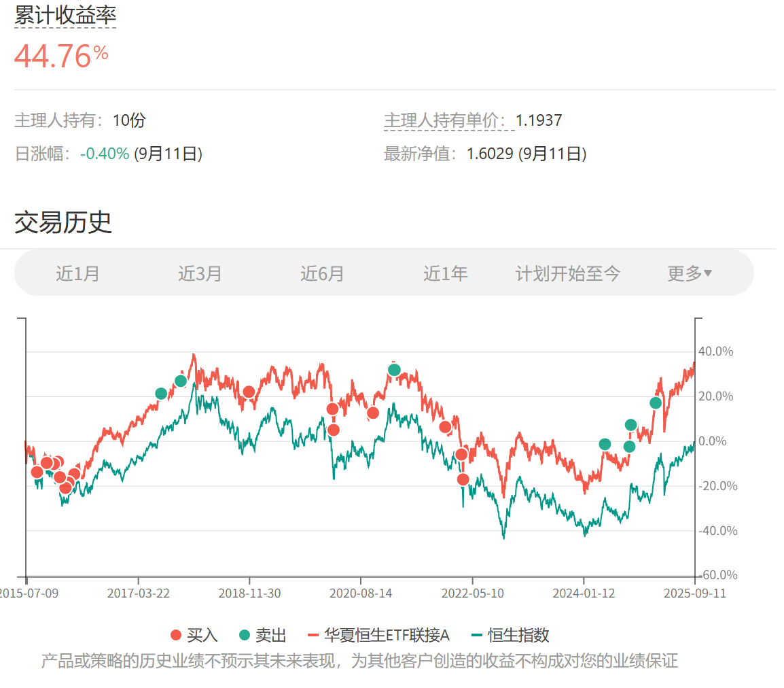Viewport: 784px width, 688px height.
Task: Select the 近3月 time range
Action: click(x=200, y=273)
